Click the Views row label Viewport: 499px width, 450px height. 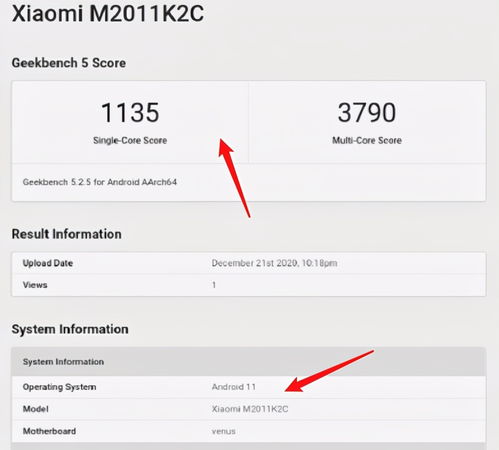(35, 285)
